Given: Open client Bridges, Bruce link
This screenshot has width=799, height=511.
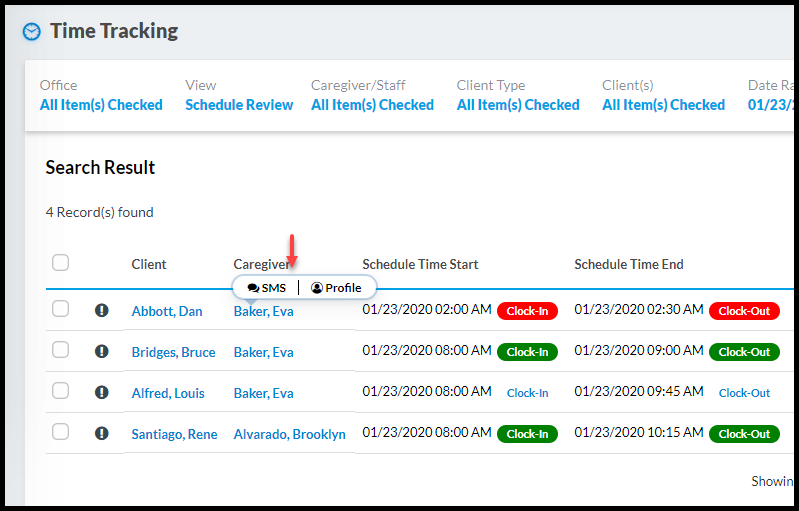Looking at the screenshot, I should click(x=174, y=352).
